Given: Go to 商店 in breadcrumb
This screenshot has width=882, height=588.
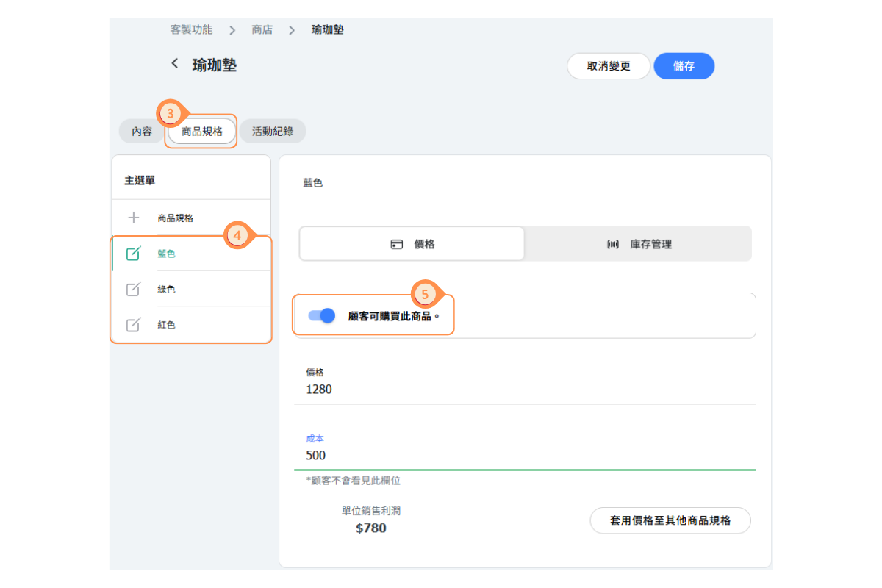Looking at the screenshot, I should 262,30.
